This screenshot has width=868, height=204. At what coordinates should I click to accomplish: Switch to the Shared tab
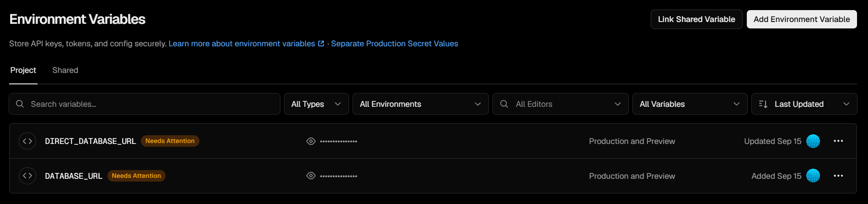point(65,70)
